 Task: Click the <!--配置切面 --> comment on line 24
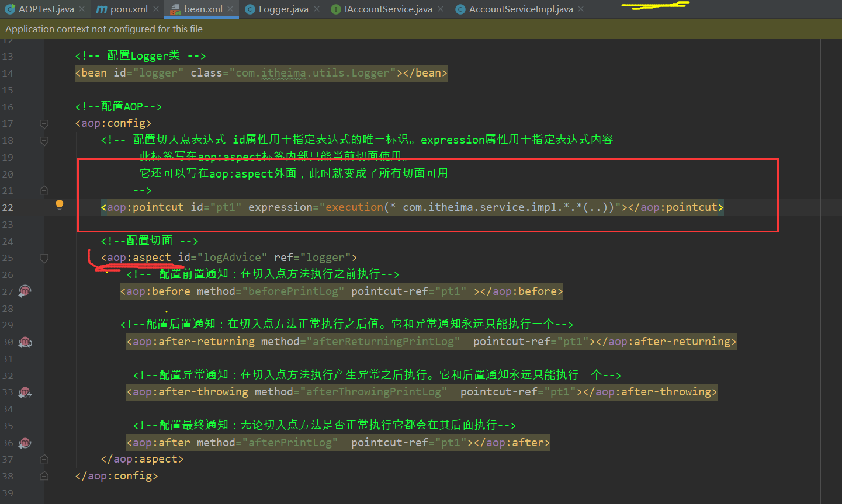150,241
